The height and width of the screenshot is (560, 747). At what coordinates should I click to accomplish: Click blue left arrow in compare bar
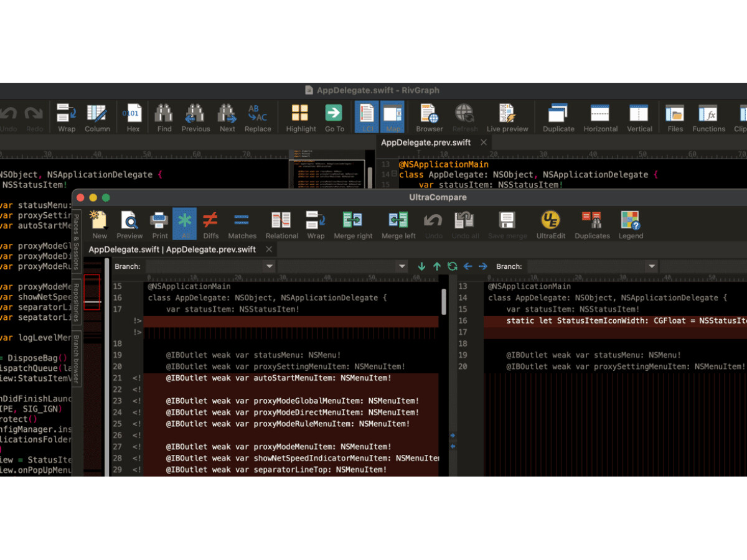[x=467, y=266]
